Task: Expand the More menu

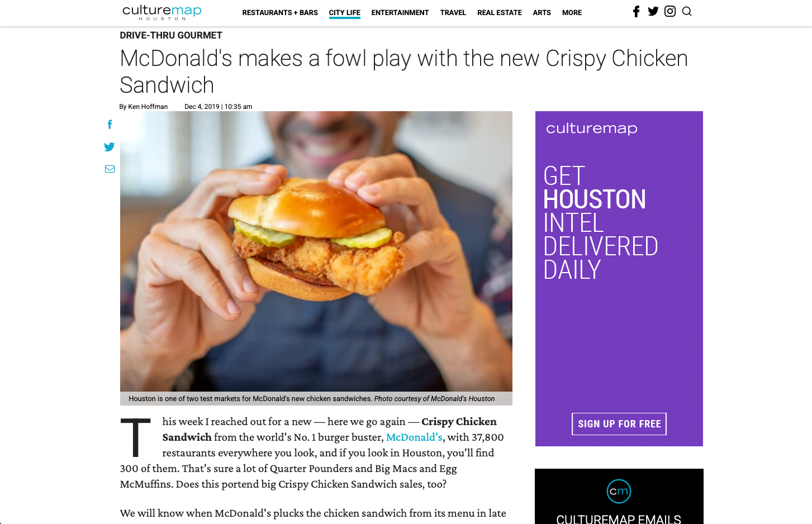Action: pos(572,12)
